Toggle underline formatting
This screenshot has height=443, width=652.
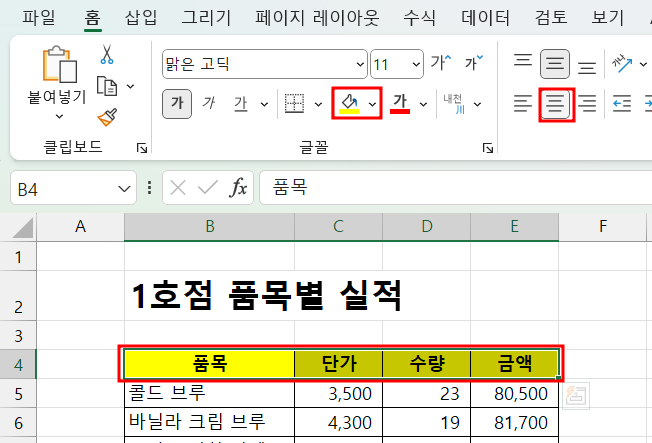pyautogui.click(x=240, y=104)
